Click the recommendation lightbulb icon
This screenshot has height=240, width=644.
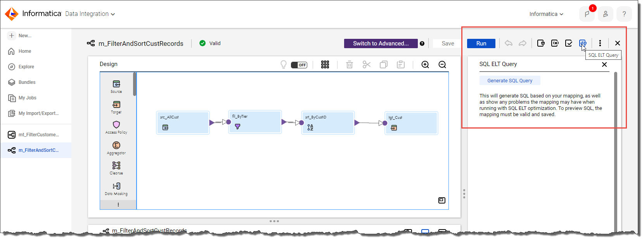[x=284, y=64]
